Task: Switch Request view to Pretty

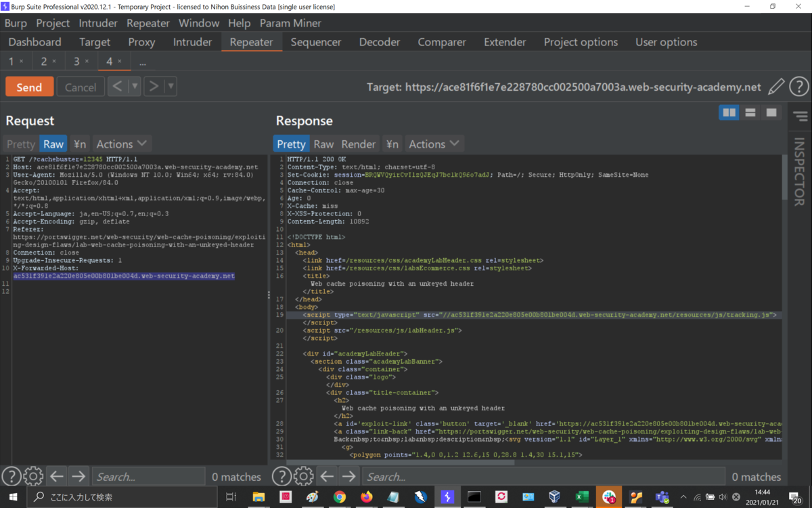Action: tap(20, 144)
